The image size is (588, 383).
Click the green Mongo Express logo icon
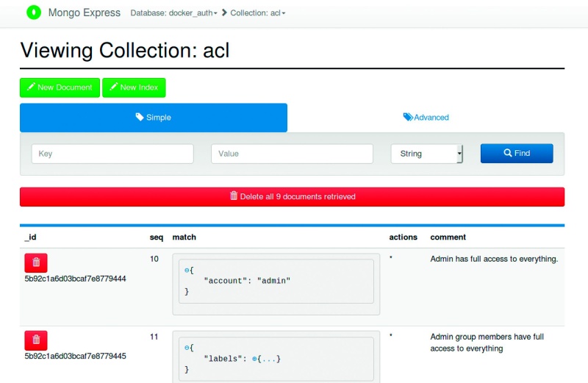pyautogui.click(x=34, y=12)
